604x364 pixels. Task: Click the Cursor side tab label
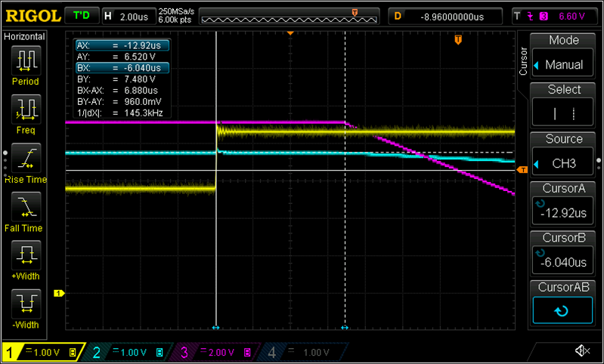[524, 61]
